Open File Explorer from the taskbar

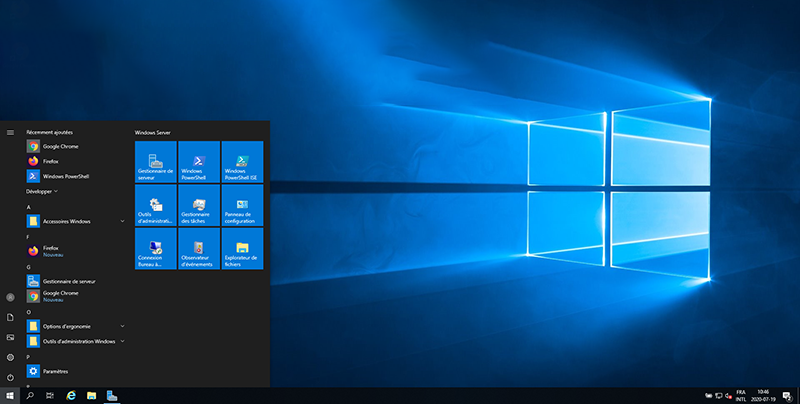point(91,396)
